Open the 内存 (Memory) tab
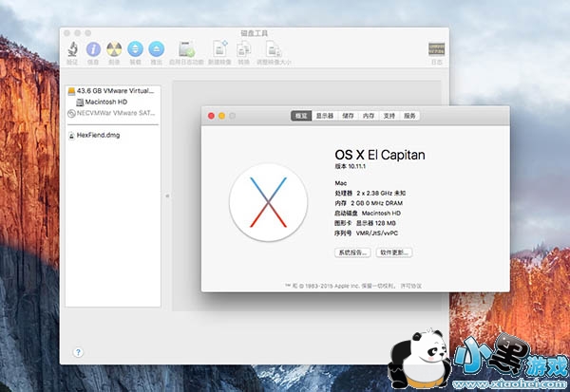 click(369, 116)
